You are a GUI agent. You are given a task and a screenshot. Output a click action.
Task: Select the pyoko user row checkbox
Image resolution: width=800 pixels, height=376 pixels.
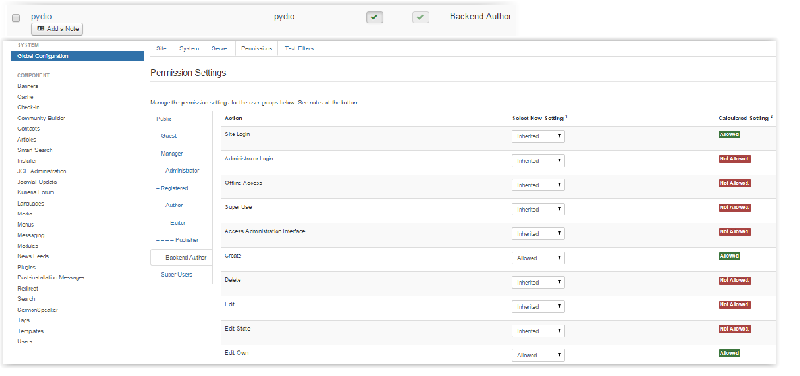(x=16, y=18)
